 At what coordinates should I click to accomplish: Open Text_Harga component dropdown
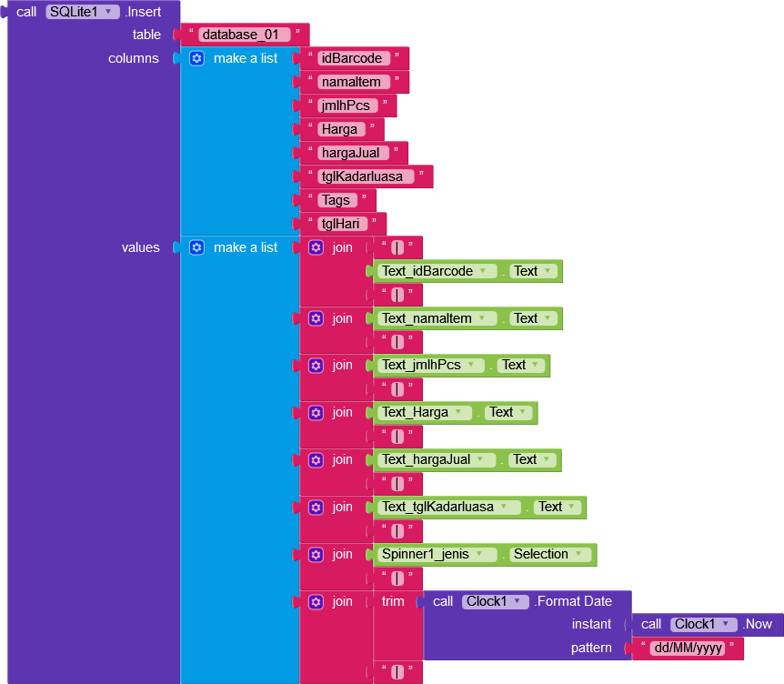(425, 413)
